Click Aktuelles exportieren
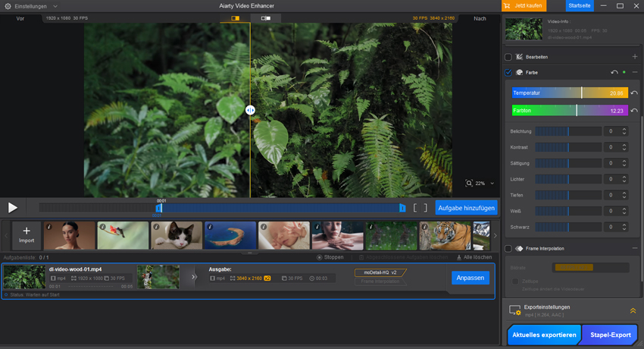Screen dimensions: 644x349 [544, 335]
